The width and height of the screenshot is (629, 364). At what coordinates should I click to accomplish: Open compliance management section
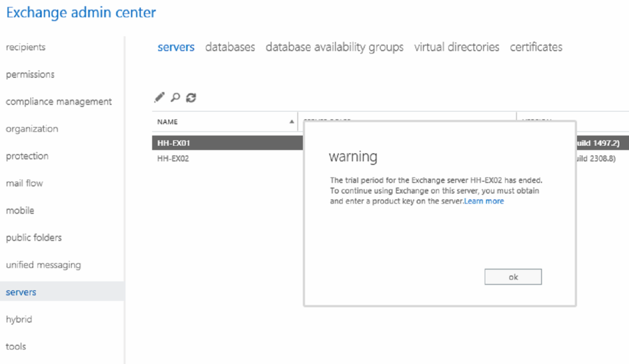click(59, 102)
